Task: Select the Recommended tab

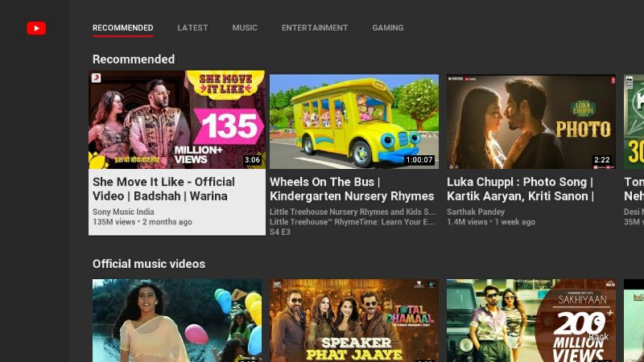Action: 123,28
